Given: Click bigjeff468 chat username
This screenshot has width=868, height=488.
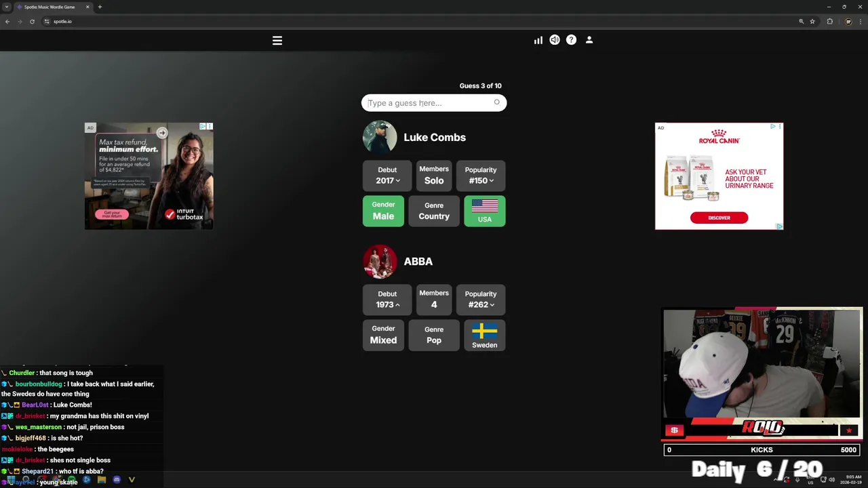Looking at the screenshot, I should [x=31, y=439].
